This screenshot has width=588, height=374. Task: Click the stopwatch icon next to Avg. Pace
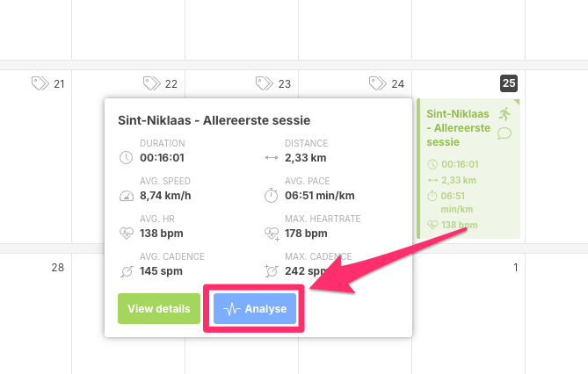(x=272, y=196)
